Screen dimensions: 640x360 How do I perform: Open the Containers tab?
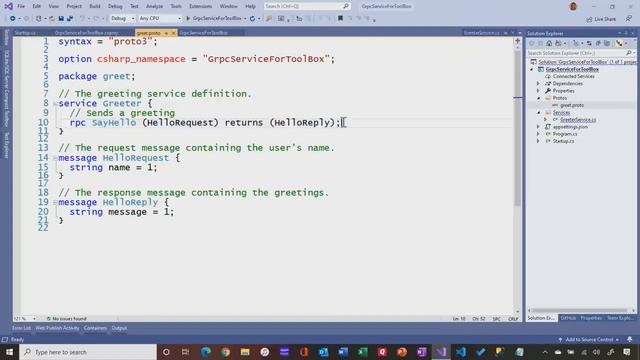pyautogui.click(x=95, y=328)
